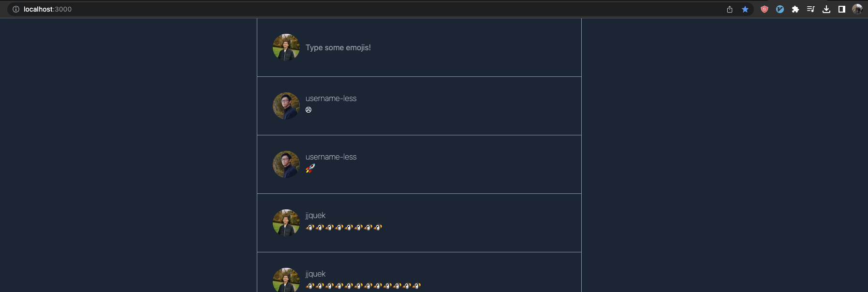Click the avatar of the rocket post
Image resolution: width=868 pixels, height=292 pixels.
click(286, 164)
